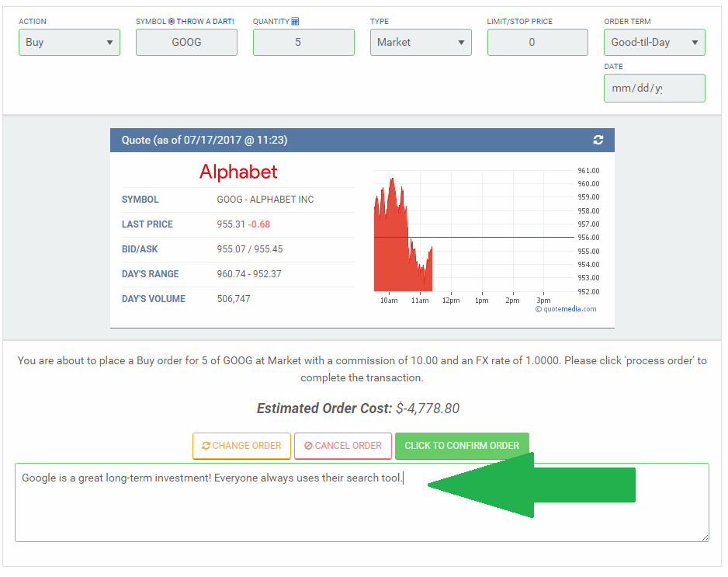Expand the Type dropdown set to Market
Viewport: 728px width, 577px height.
click(x=421, y=42)
